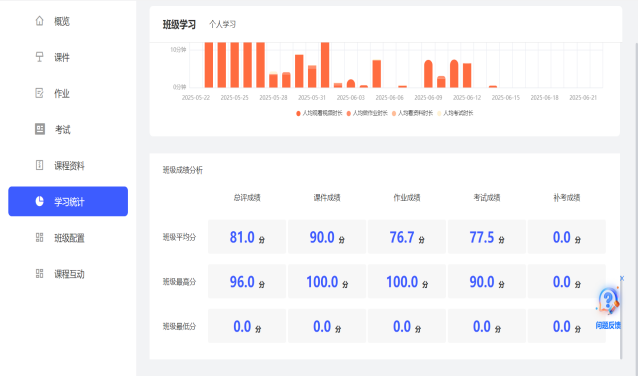Click the 2025-06-09 date axis label
Image resolution: width=638 pixels, height=376 pixels.
428,98
